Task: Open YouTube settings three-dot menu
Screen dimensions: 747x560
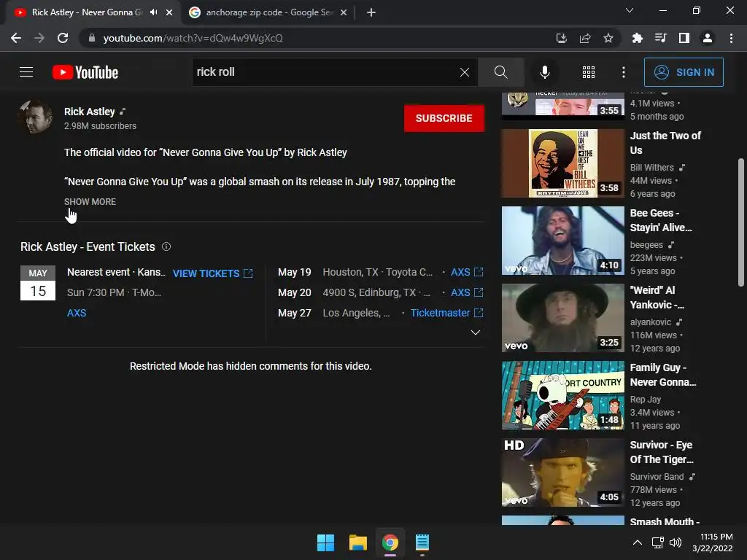Action: coord(624,72)
